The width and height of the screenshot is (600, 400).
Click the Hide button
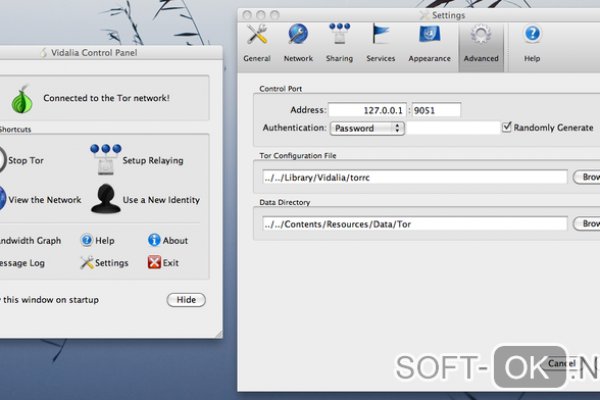tap(185, 300)
